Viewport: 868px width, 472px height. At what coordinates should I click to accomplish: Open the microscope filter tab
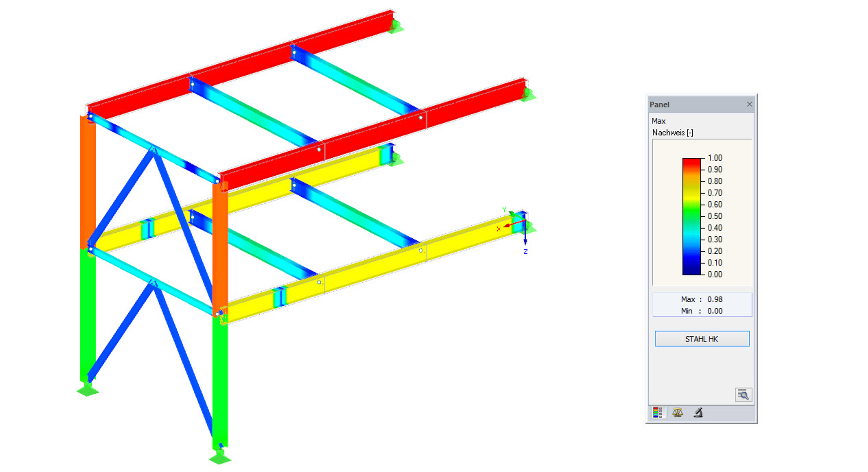698,412
